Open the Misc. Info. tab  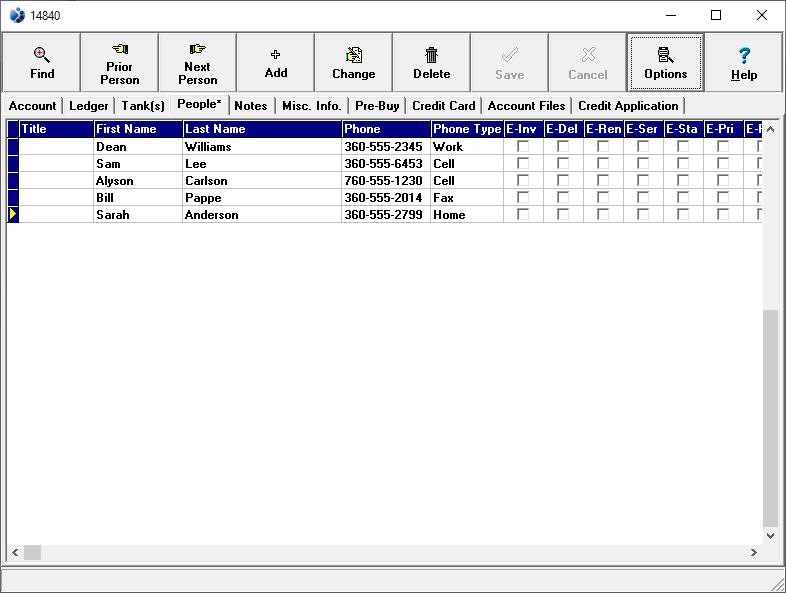point(311,106)
